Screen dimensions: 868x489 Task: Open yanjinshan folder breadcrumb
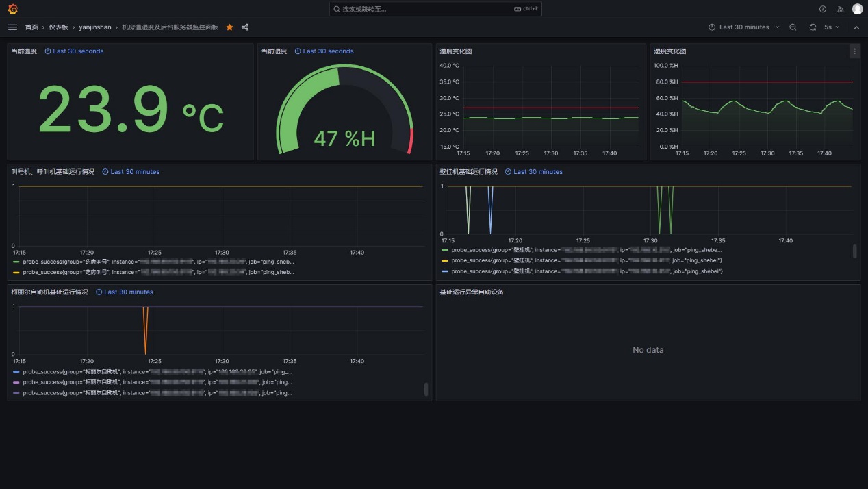click(95, 27)
